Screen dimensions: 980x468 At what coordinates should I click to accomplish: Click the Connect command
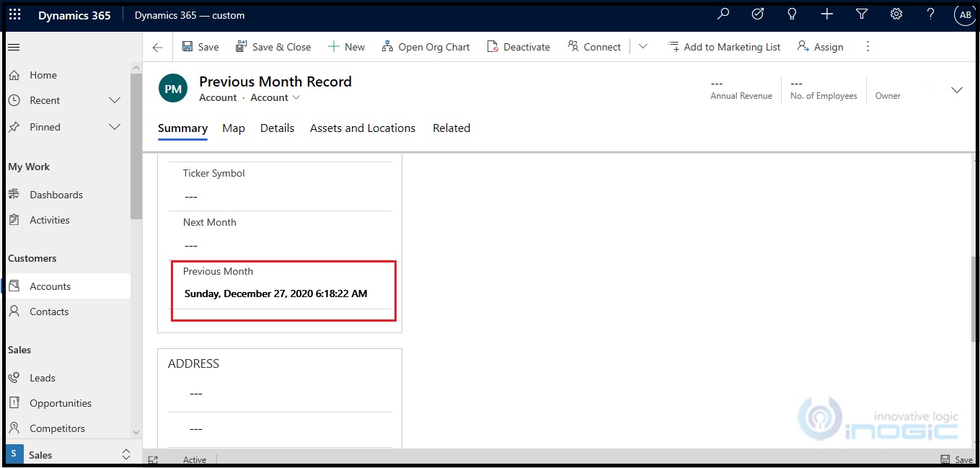(594, 47)
